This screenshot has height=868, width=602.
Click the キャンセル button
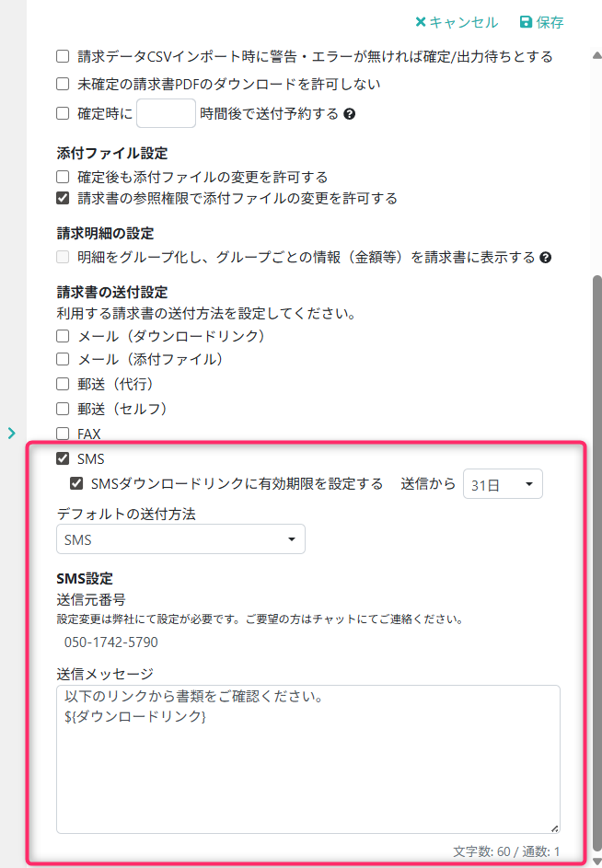(x=457, y=22)
